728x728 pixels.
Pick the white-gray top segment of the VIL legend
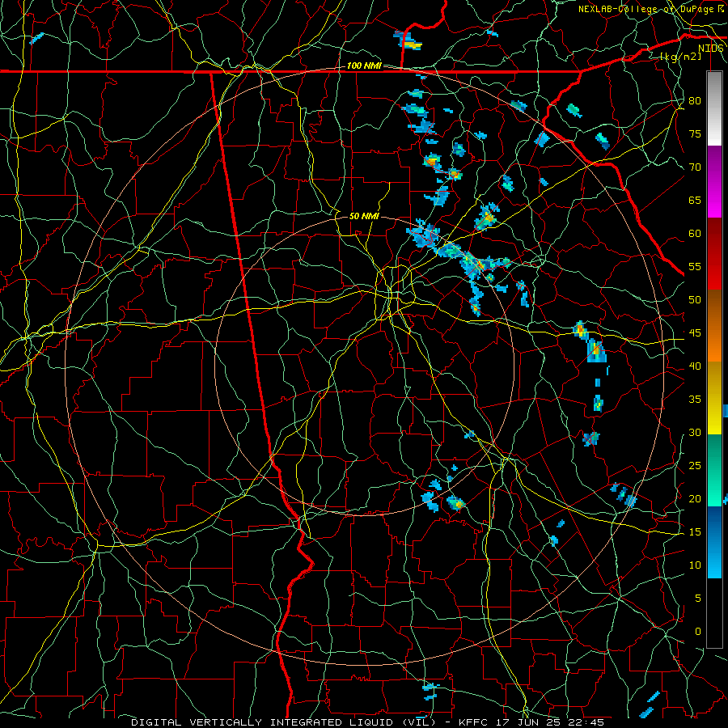(x=714, y=108)
